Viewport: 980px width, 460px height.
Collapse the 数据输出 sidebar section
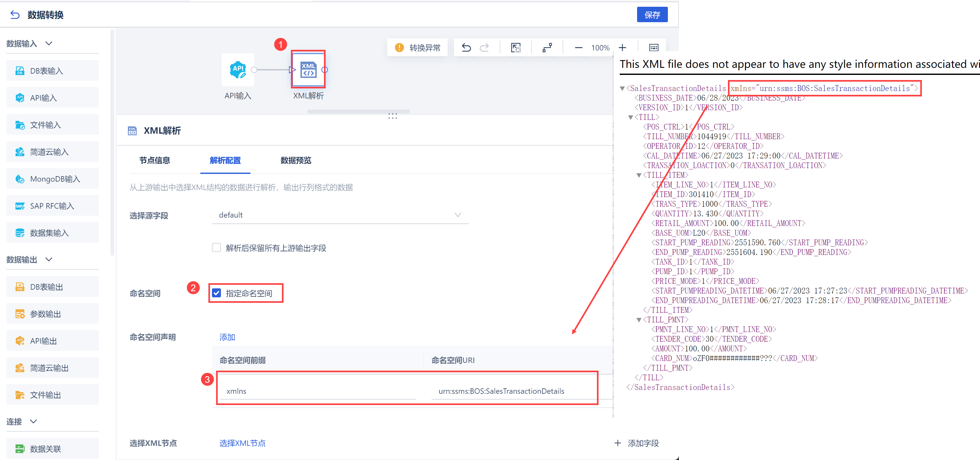point(49,259)
